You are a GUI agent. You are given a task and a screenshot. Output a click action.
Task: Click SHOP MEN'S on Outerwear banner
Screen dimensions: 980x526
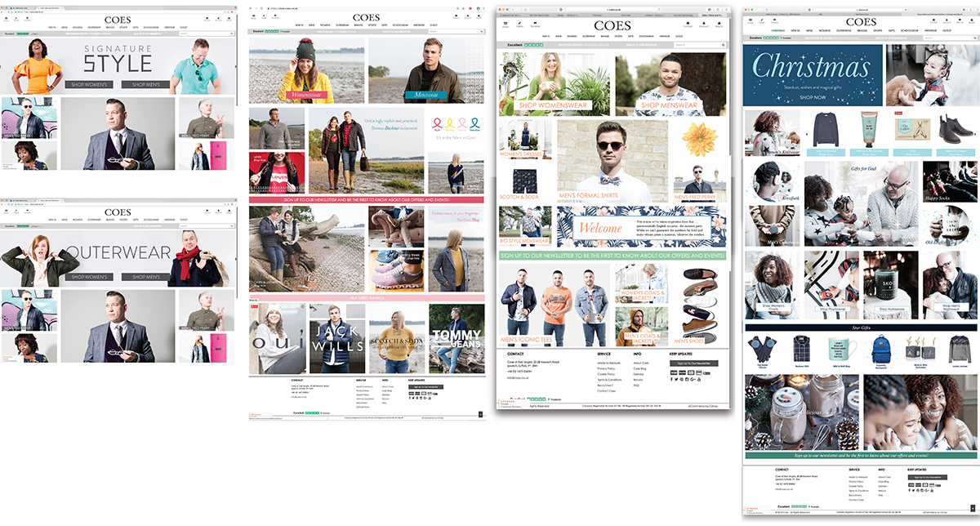pos(145,277)
